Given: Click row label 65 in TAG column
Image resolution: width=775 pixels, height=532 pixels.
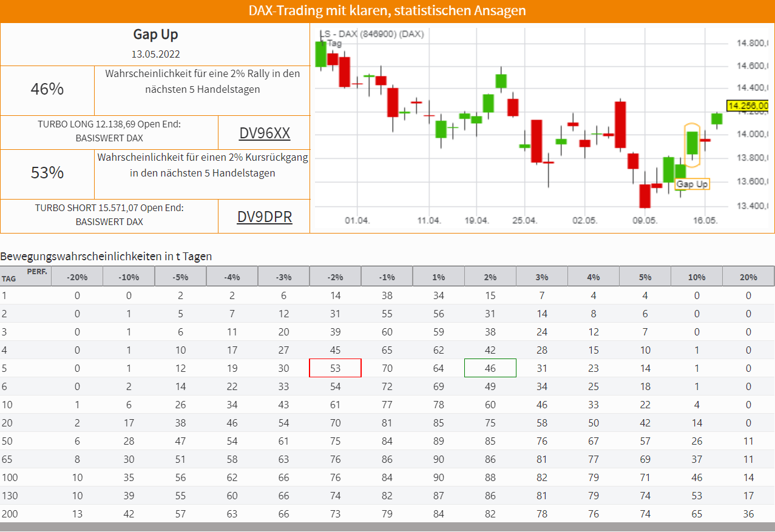Looking at the screenshot, I should click(x=7, y=459).
